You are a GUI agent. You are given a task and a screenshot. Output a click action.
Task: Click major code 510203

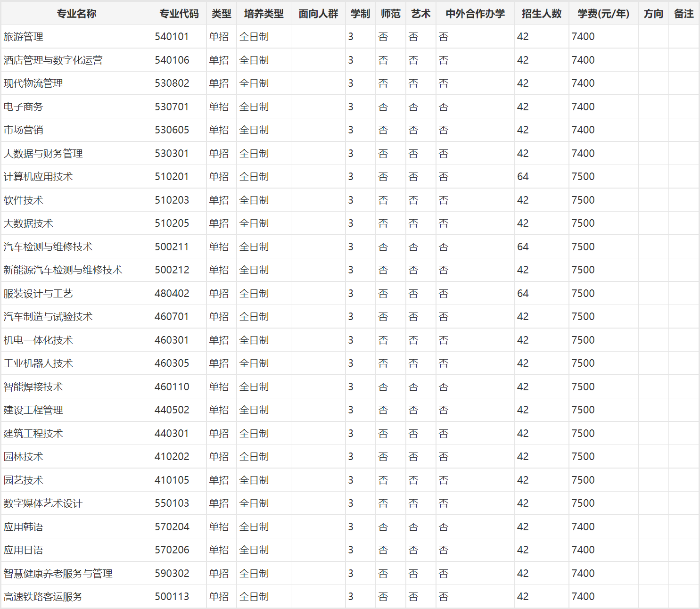(172, 200)
